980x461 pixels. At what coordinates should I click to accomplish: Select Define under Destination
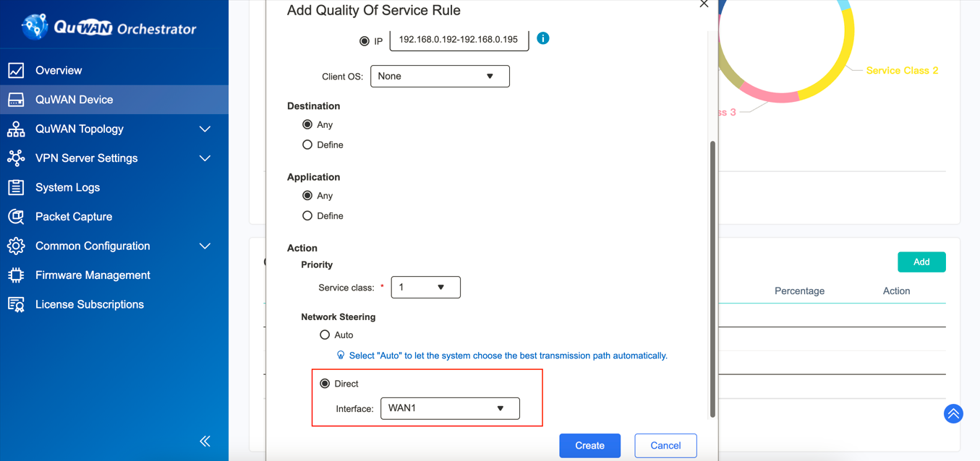(x=307, y=145)
